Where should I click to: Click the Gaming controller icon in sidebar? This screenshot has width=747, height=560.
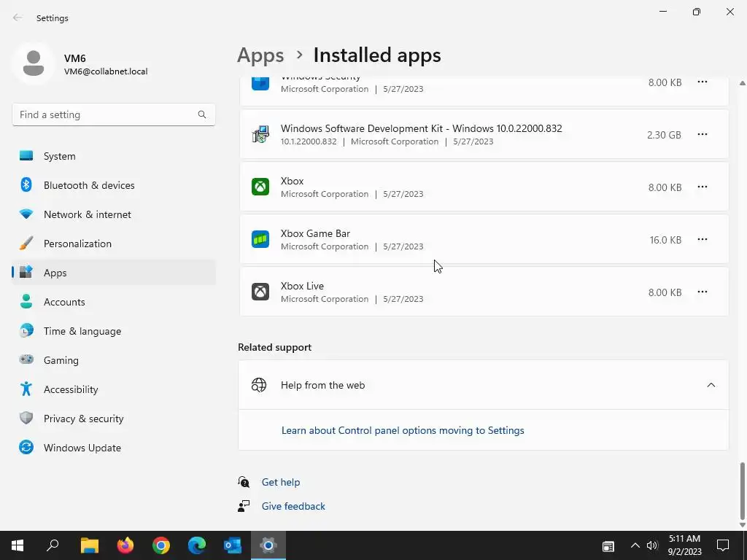tap(26, 359)
